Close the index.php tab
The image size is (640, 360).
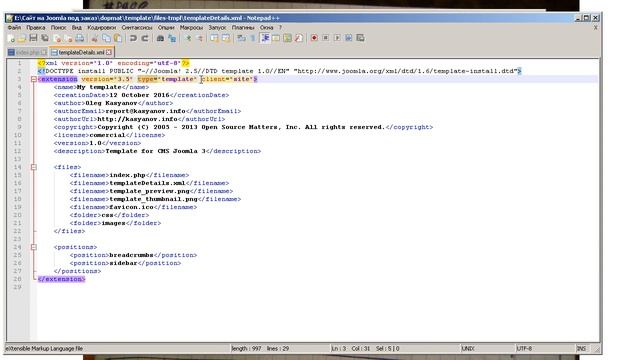point(44,53)
